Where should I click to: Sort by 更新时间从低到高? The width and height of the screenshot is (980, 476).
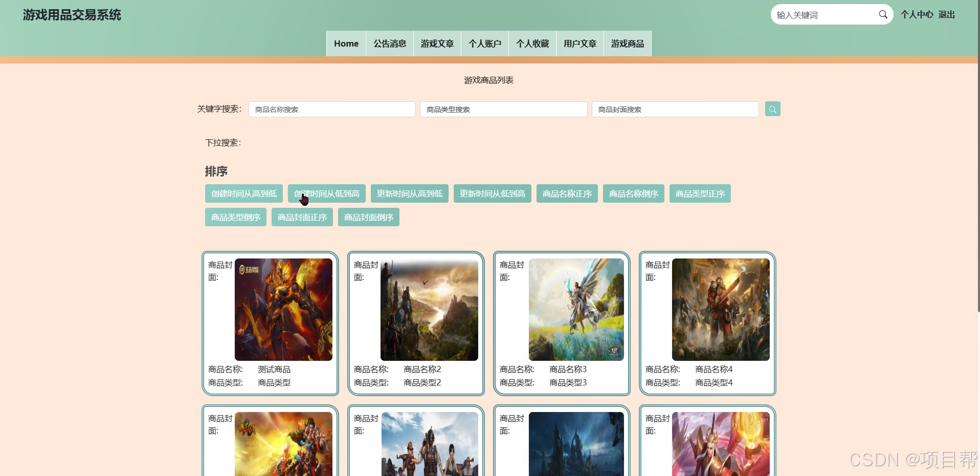click(x=493, y=193)
